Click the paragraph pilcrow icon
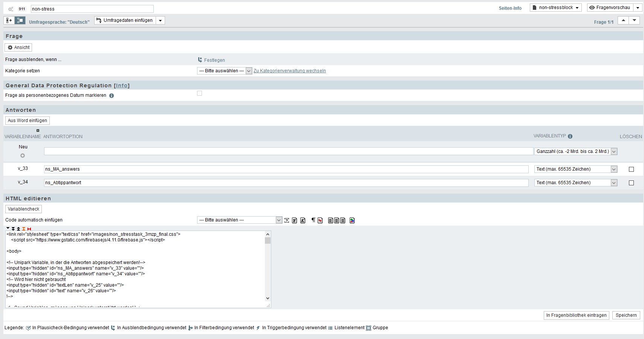The image size is (644, 339). pyautogui.click(x=313, y=220)
